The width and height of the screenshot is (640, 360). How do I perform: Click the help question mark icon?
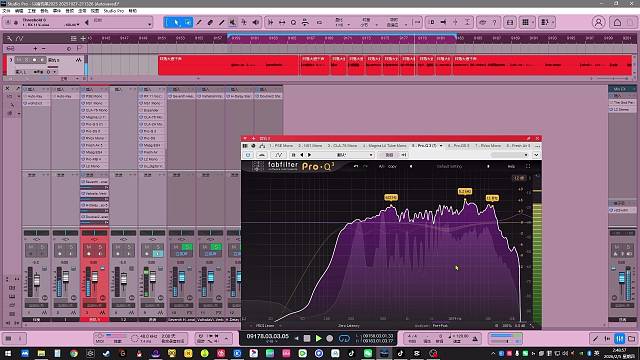pyautogui.click(x=494, y=22)
